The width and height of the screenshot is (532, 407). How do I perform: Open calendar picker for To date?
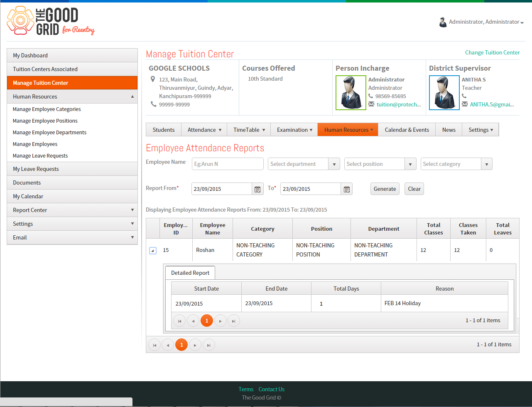347,189
